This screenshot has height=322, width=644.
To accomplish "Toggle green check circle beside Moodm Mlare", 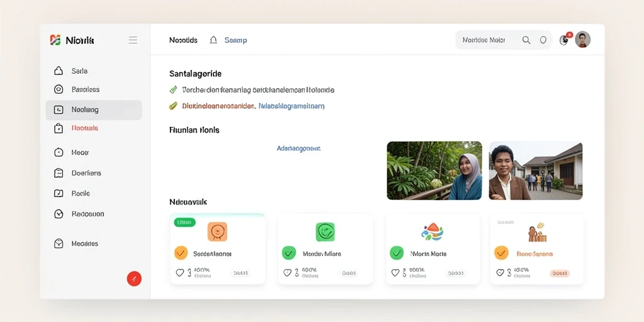I will 289,253.
